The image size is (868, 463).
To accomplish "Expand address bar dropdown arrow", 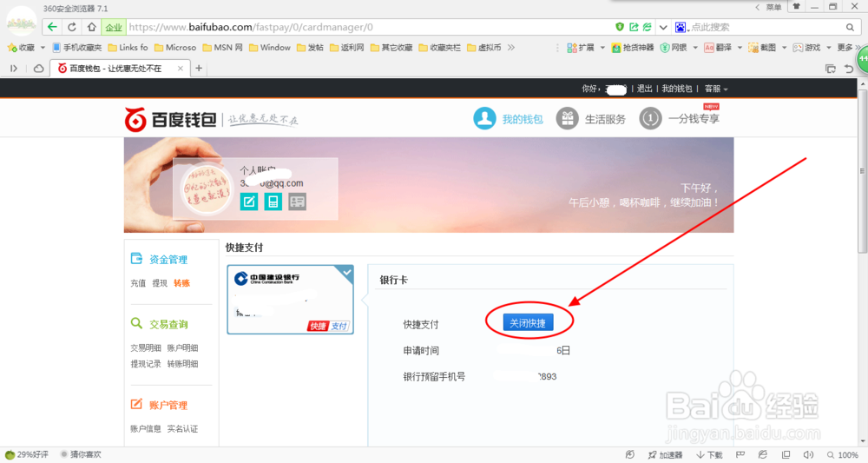I will coord(662,27).
